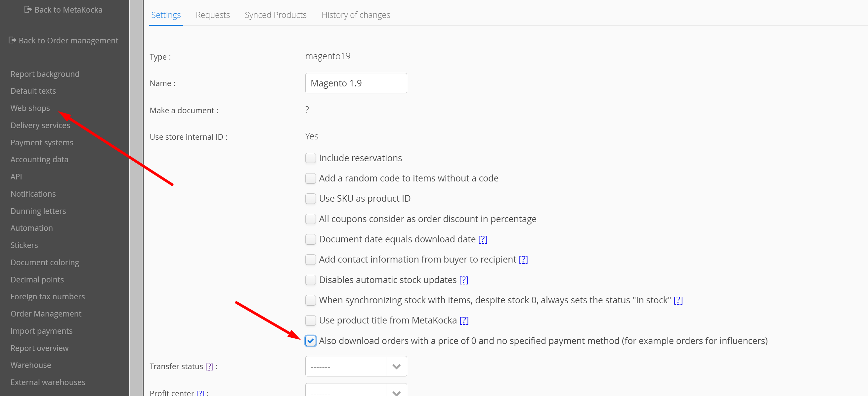Click the Name field containing Magento 1.9
868x396 pixels.
pyautogui.click(x=356, y=83)
